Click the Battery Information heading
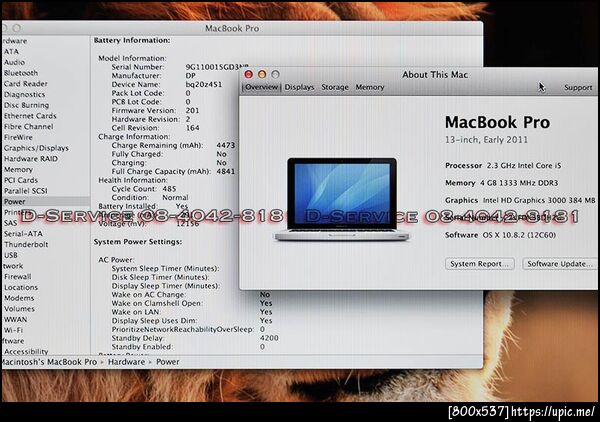 tap(132, 40)
